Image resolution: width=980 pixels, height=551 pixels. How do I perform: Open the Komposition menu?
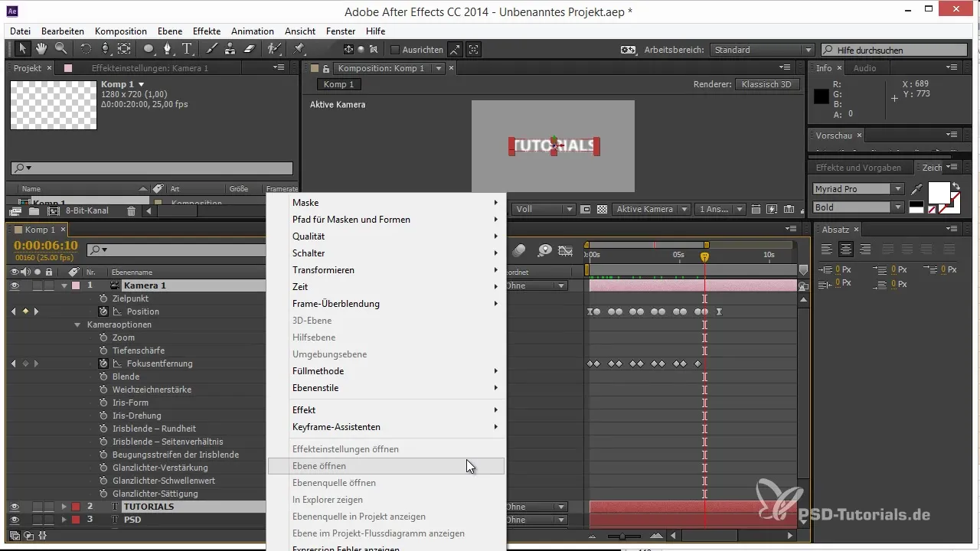(x=121, y=31)
